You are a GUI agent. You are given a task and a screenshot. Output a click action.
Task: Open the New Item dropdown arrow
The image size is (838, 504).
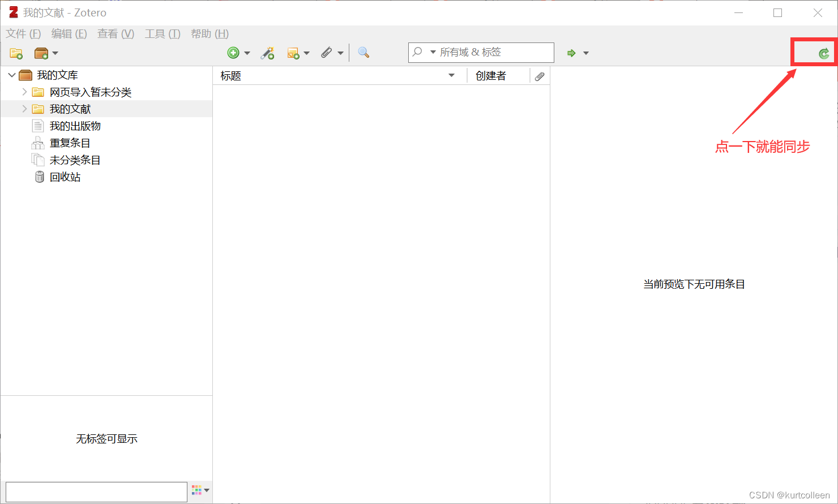(247, 53)
